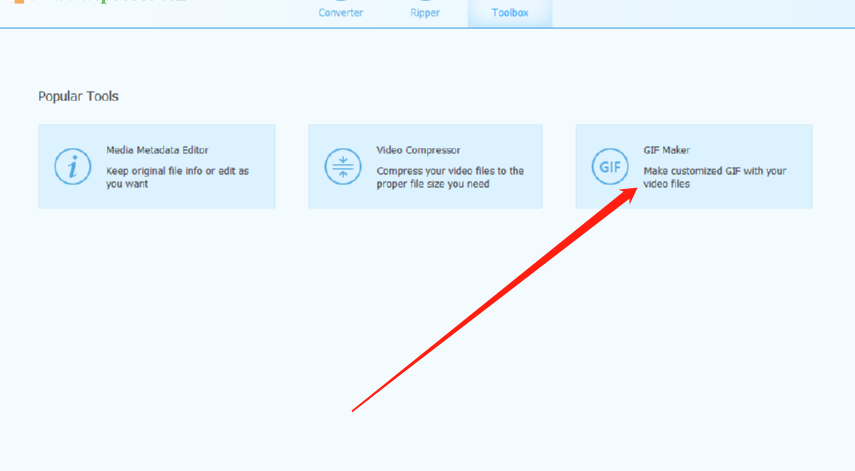Select the Video Compressor card background
Screen dimensions: 855x471
[425, 166]
